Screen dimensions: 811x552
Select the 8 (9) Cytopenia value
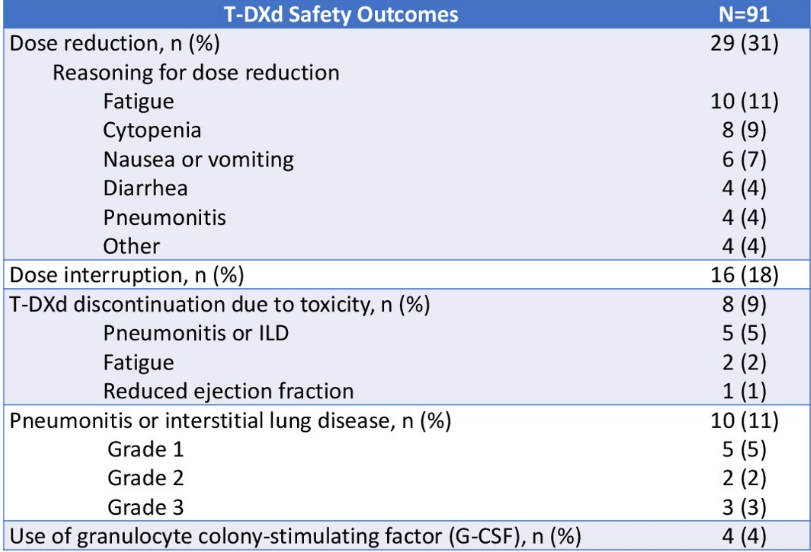tap(743, 131)
